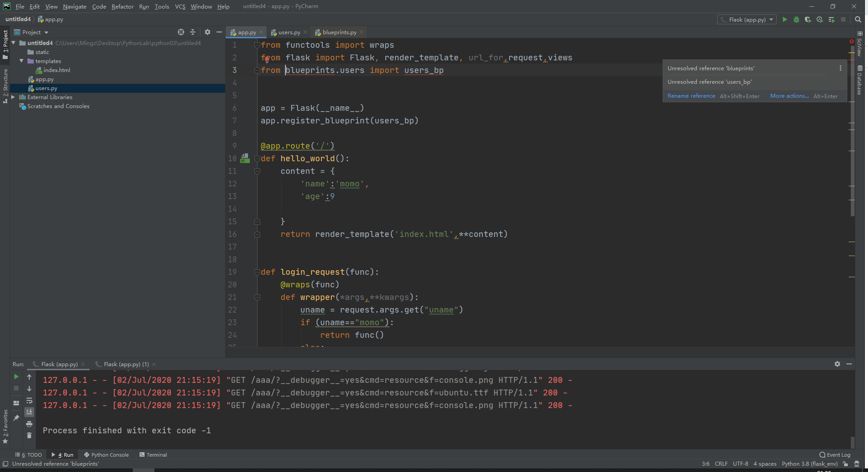Switch to users.py editor tab
Screen dimensions: 868x472
[289, 32]
